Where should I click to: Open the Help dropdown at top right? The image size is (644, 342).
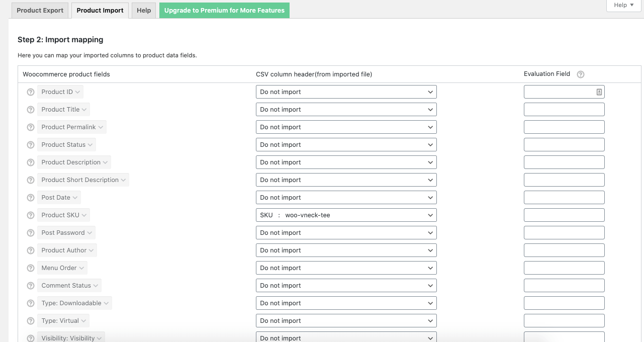[623, 5]
